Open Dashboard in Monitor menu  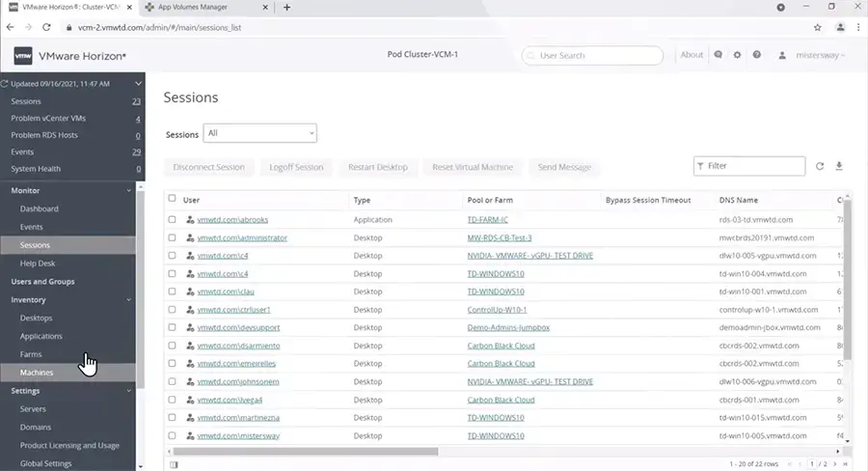(39, 208)
